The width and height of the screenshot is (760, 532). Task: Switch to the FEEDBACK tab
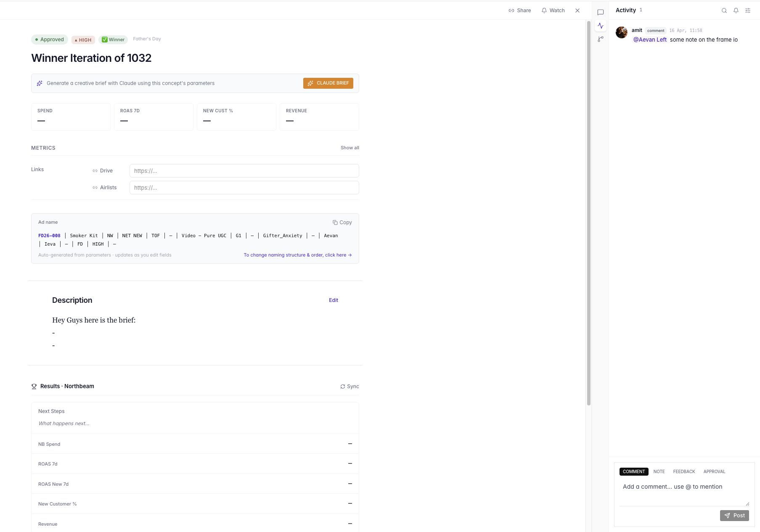[684, 471]
